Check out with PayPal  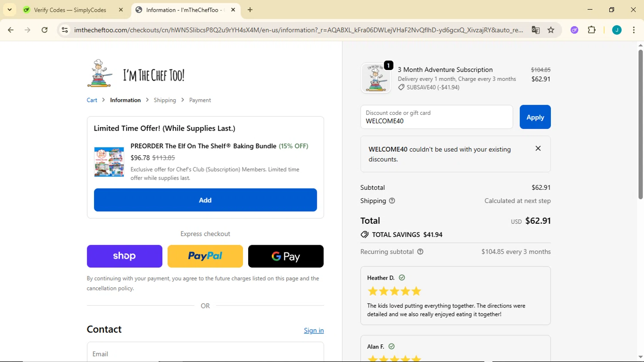[205, 256]
